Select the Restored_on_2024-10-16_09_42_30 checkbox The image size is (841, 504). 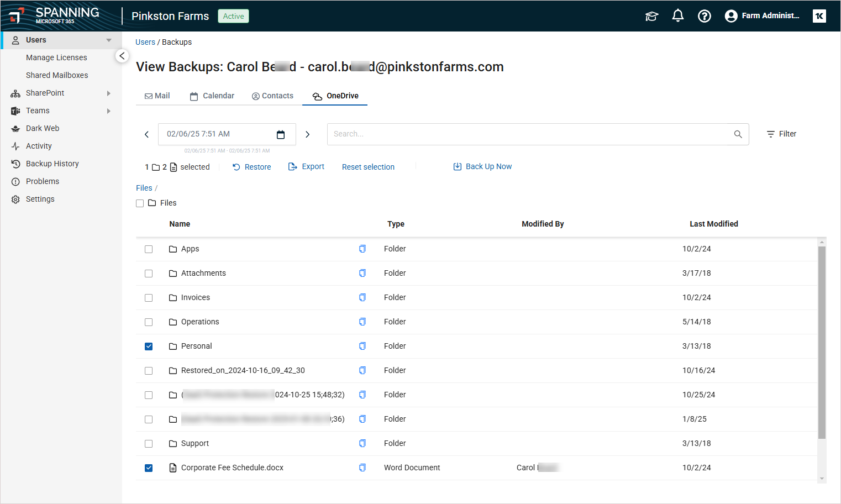pos(149,371)
